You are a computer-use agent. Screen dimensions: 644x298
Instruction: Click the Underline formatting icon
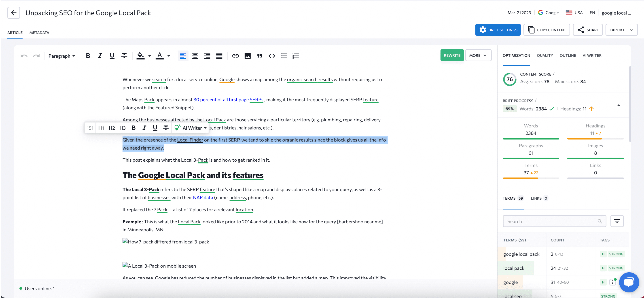click(111, 55)
